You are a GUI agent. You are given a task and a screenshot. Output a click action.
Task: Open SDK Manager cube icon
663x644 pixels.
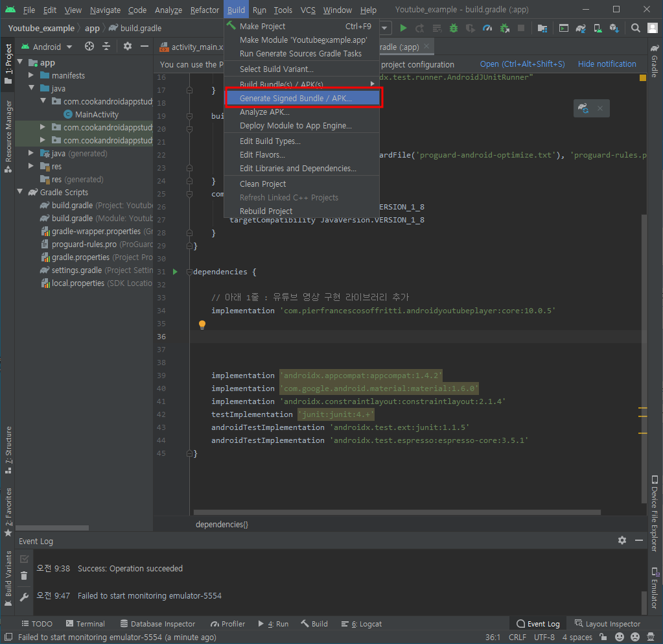pos(614,29)
